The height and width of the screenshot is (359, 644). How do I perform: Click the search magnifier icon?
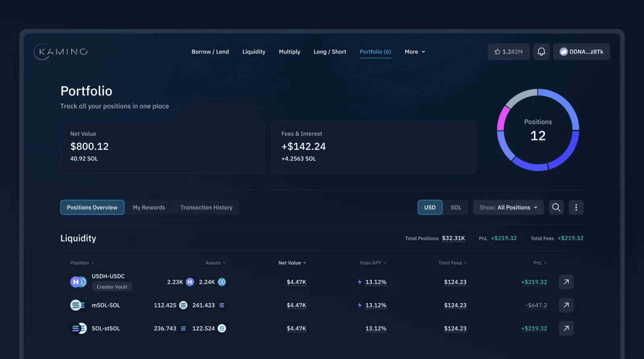[556, 207]
